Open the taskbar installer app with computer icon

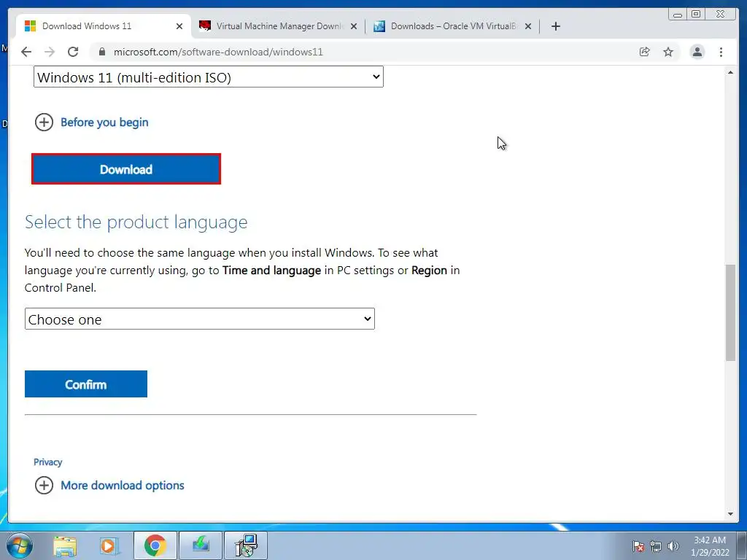click(246, 545)
